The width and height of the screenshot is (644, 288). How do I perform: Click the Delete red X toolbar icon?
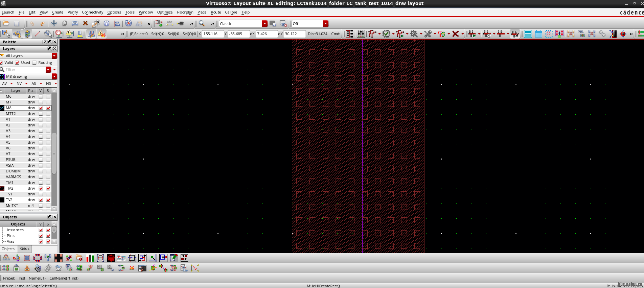tap(85, 24)
